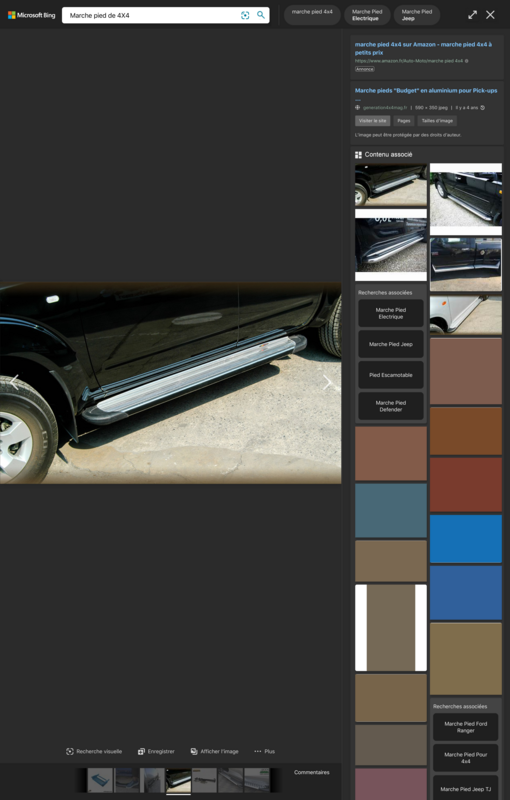The image size is (510, 800).
Task: Click Recherche visuelle below the image
Action: click(94, 751)
